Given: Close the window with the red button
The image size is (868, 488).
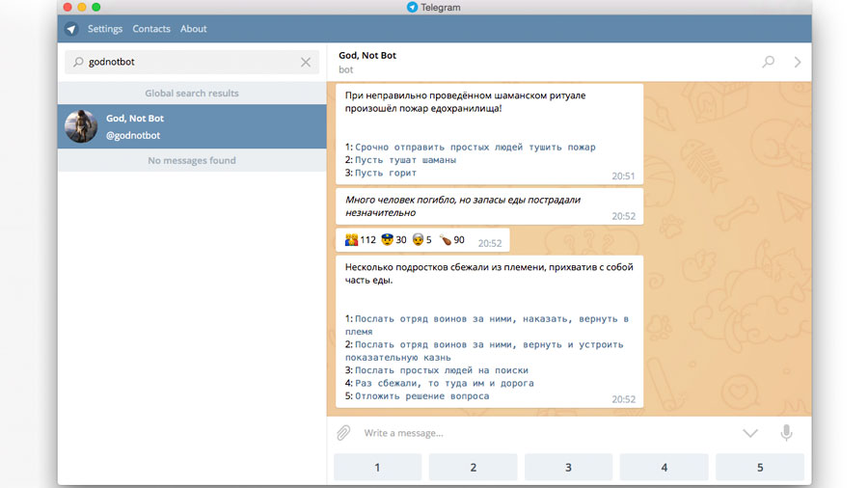Looking at the screenshot, I should [68, 7].
